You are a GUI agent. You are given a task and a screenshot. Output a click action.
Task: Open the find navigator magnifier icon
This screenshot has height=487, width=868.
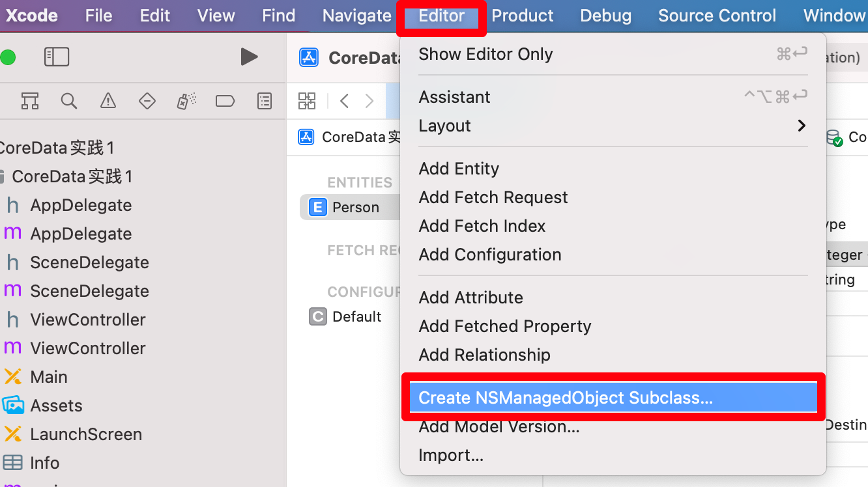coord(69,101)
